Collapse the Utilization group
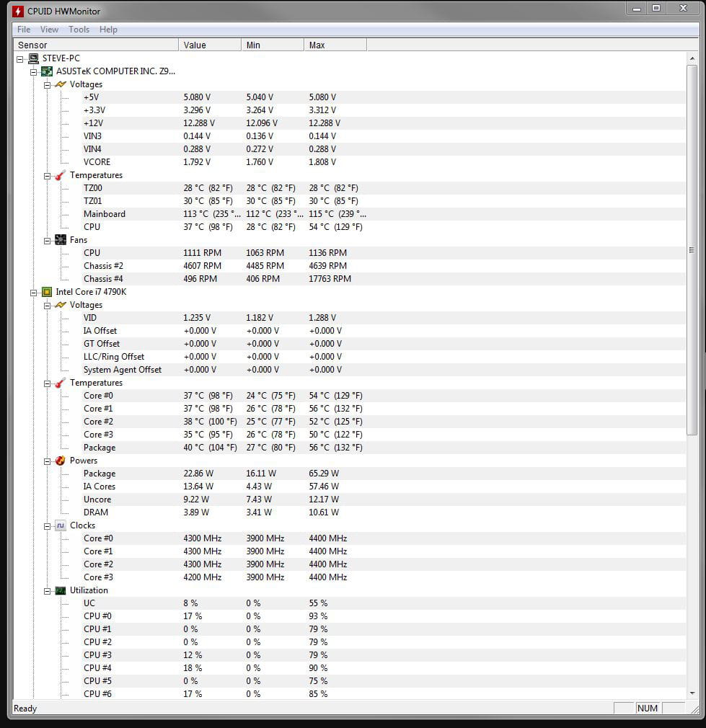The width and height of the screenshot is (706, 728). tap(47, 591)
